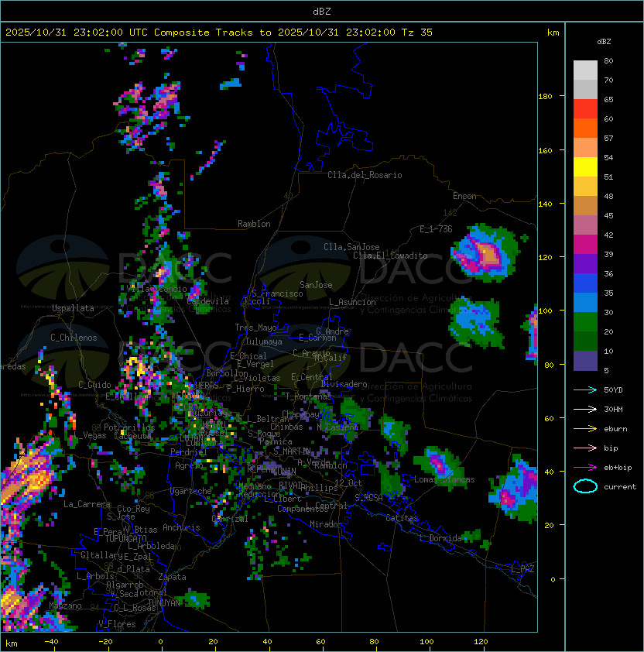Click the magenta eb+bip arrow in legend
The width and height of the screenshot is (644, 652).
pos(585,468)
